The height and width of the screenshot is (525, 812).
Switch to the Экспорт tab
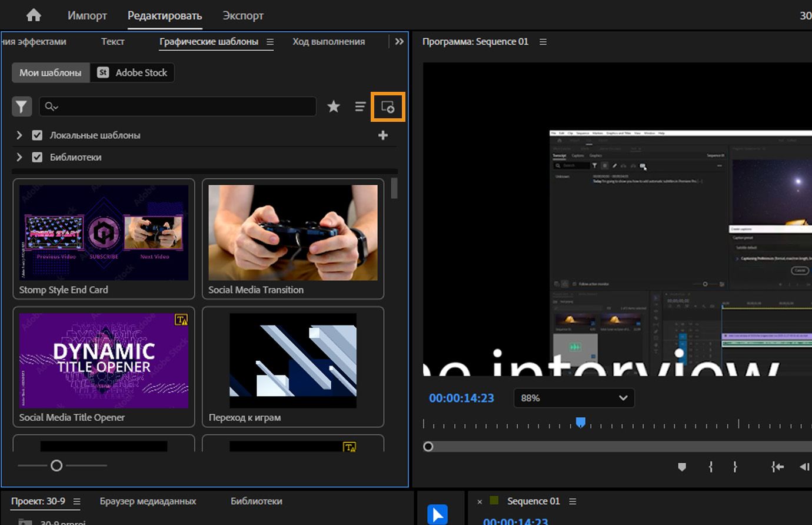[243, 16]
